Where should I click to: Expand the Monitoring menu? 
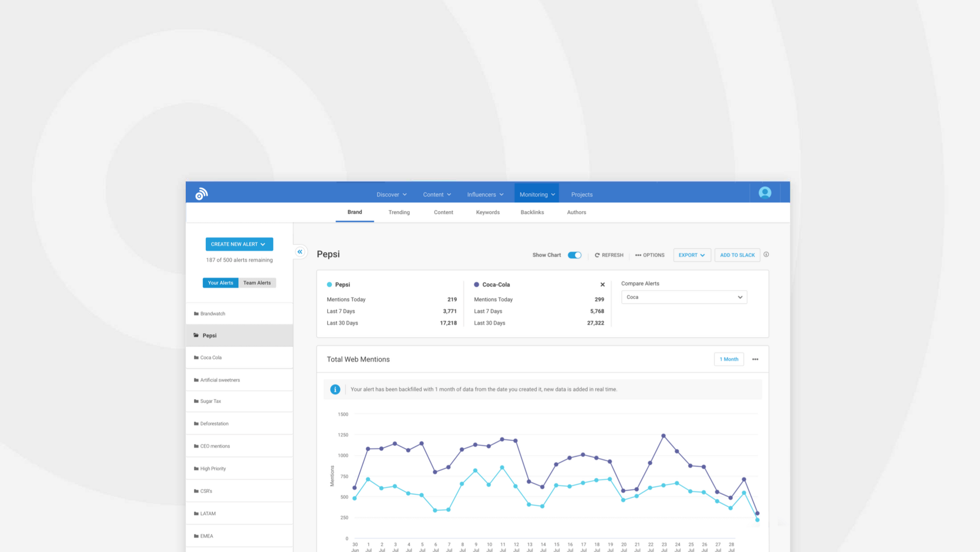point(537,195)
